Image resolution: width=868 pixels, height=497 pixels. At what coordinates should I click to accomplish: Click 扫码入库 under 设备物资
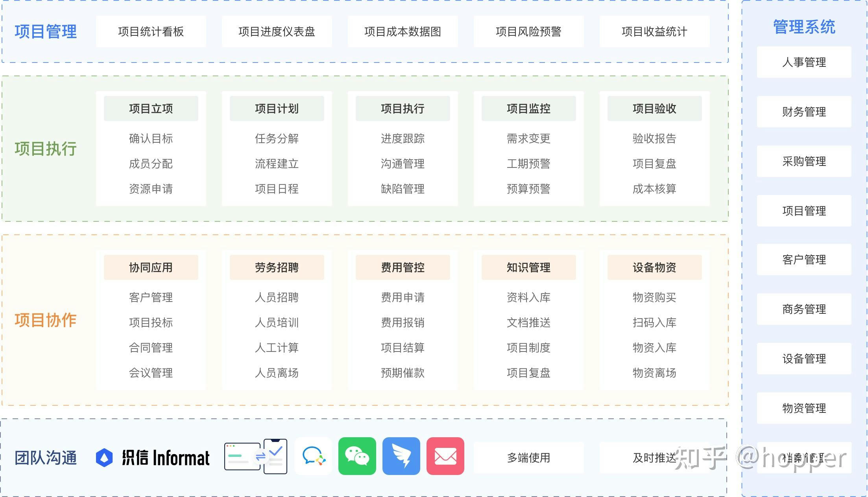pos(654,322)
